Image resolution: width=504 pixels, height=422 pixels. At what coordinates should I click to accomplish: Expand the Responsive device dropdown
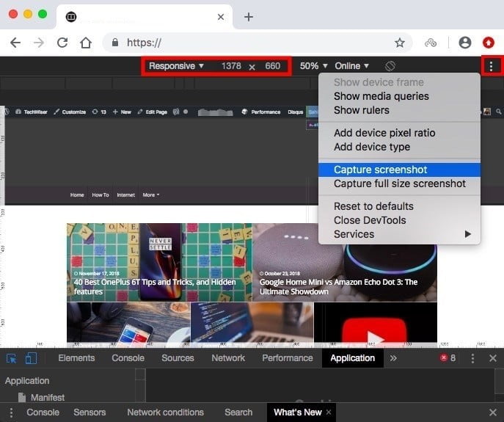176,66
